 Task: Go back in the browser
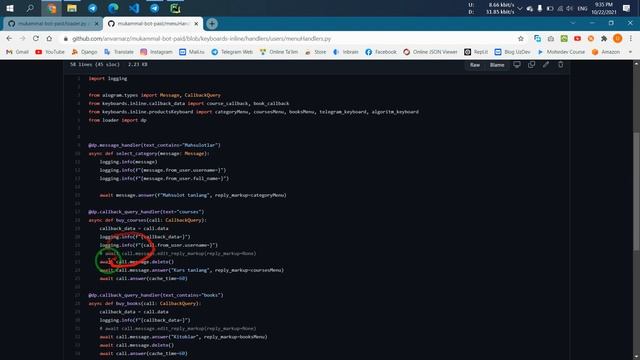pos(9,38)
